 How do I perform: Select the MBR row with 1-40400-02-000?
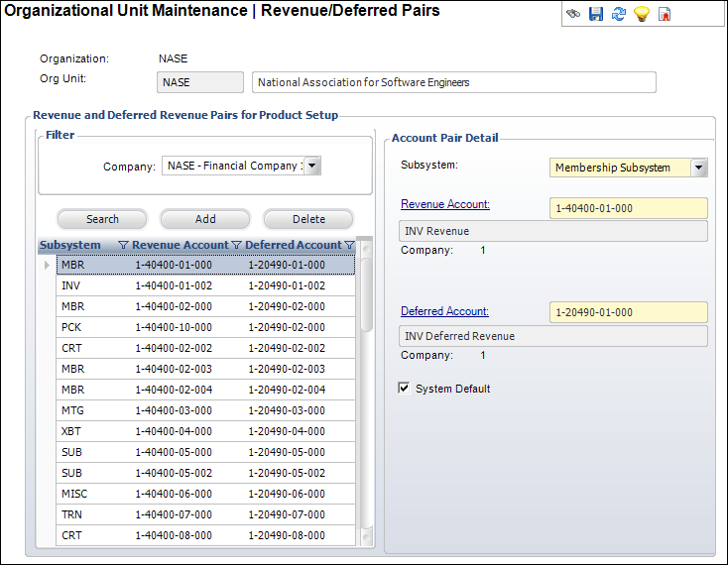[205, 306]
